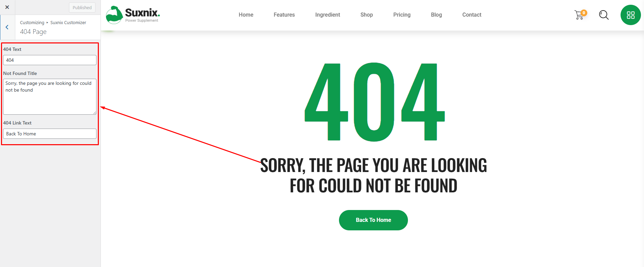
Task: Go back using the left chevron arrow
Action: [7, 27]
